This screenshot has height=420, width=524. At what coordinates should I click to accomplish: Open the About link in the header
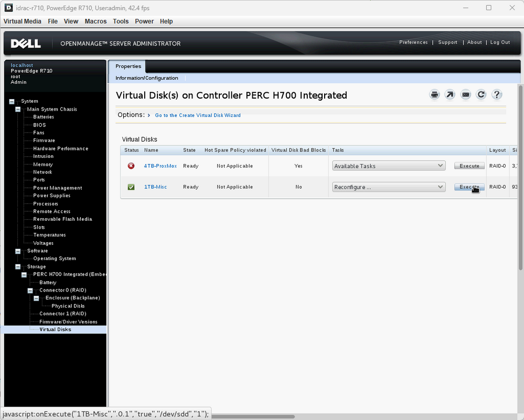[x=475, y=42]
